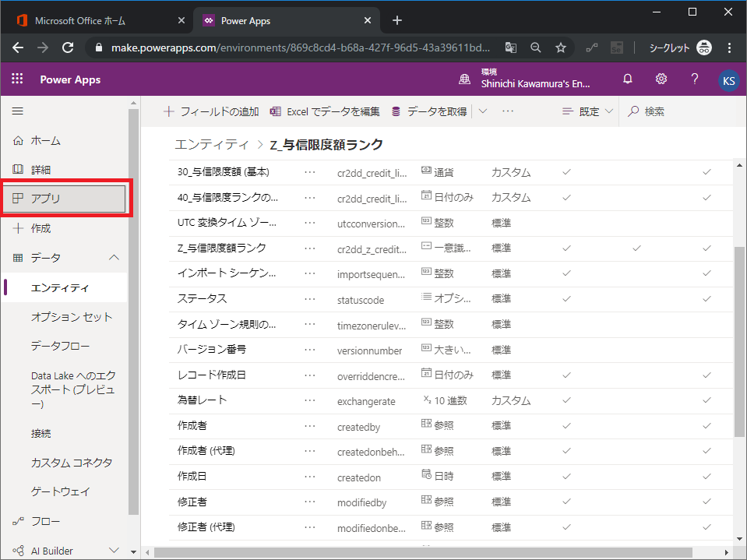Click the exchangerate name cell
The height and width of the screenshot is (560, 747).
click(366, 401)
